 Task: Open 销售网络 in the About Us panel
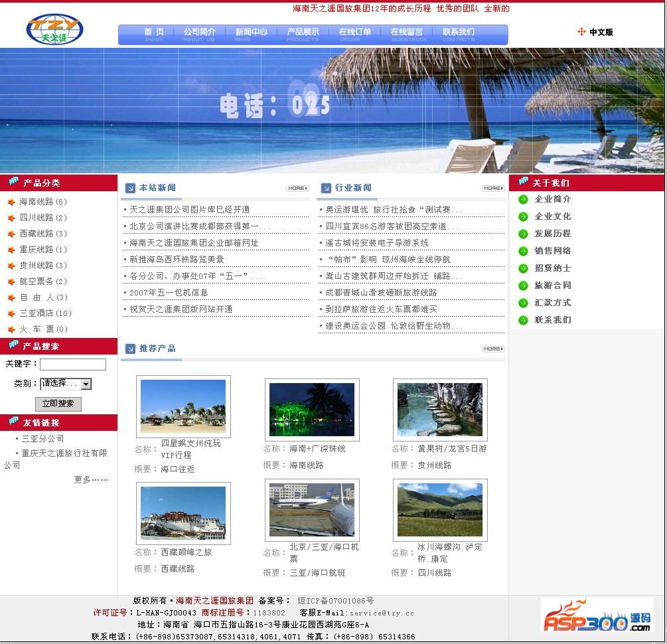[x=553, y=251]
